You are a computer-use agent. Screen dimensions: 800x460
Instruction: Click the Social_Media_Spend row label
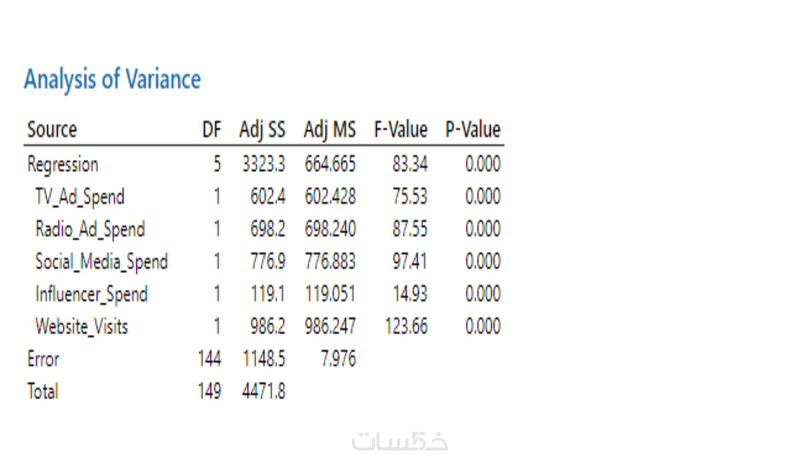101,262
